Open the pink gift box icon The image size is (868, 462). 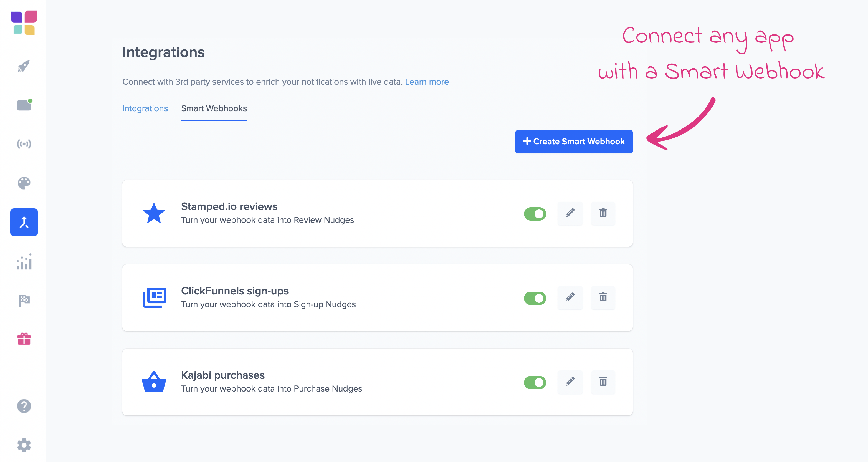click(x=24, y=339)
